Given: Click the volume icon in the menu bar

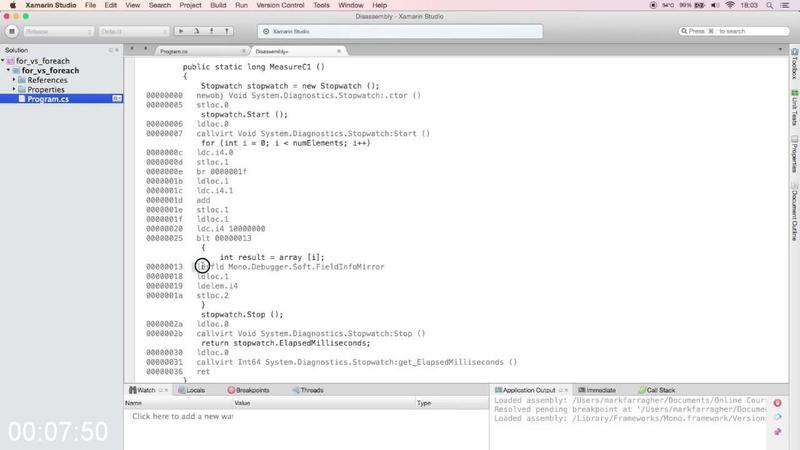Looking at the screenshot, I should [715, 5].
